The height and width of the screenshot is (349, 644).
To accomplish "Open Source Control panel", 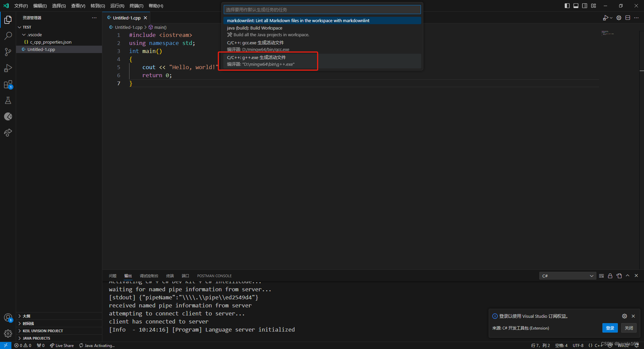I will click(8, 52).
